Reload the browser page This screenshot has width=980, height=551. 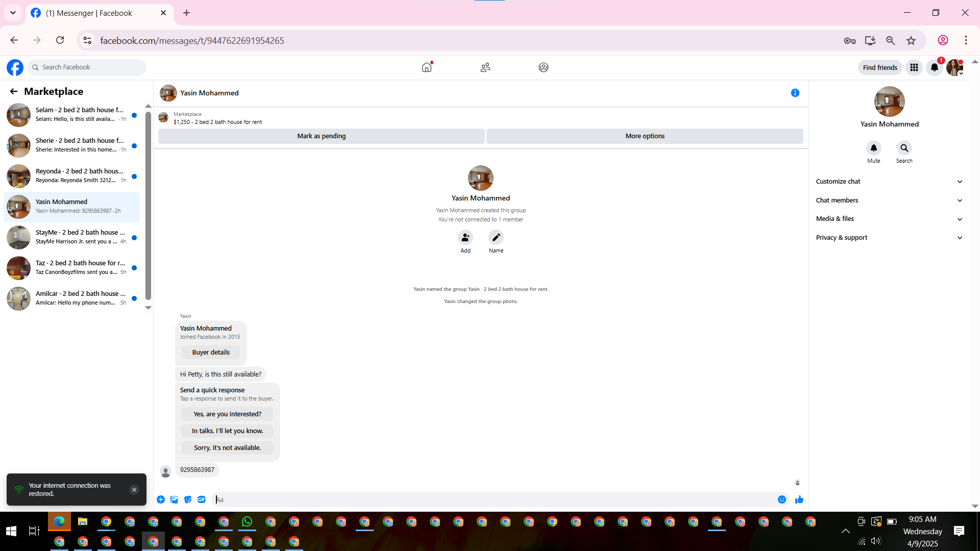click(60, 40)
